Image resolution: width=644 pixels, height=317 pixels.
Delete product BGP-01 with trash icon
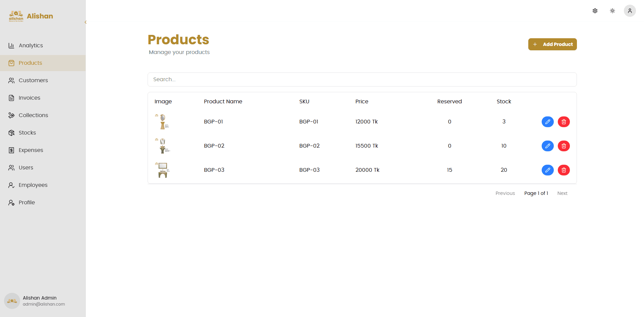point(564,122)
